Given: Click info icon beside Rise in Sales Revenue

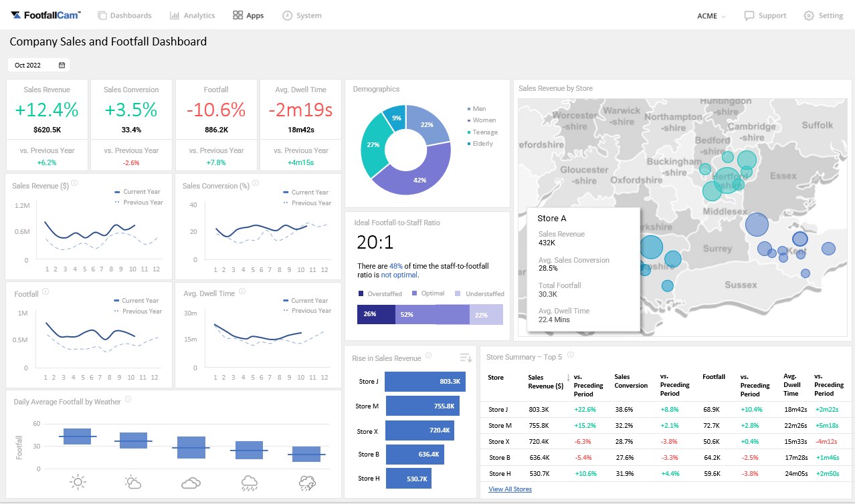Looking at the screenshot, I should click(428, 356).
